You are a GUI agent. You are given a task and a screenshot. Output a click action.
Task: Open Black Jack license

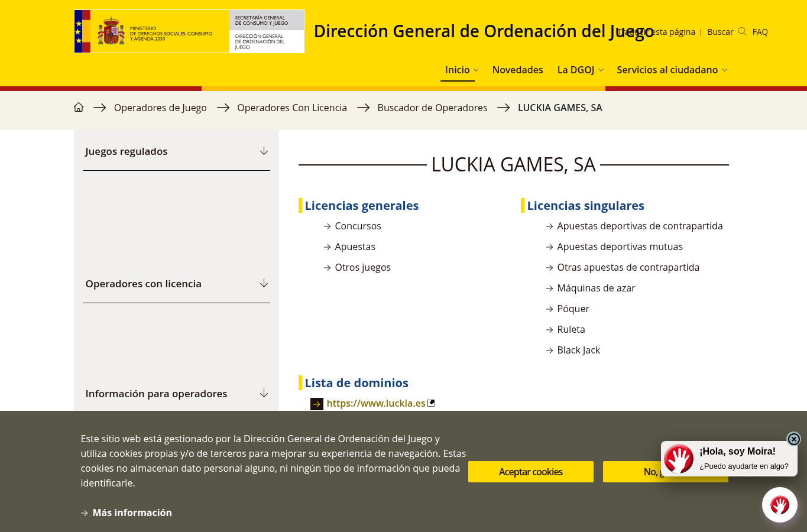click(x=578, y=350)
